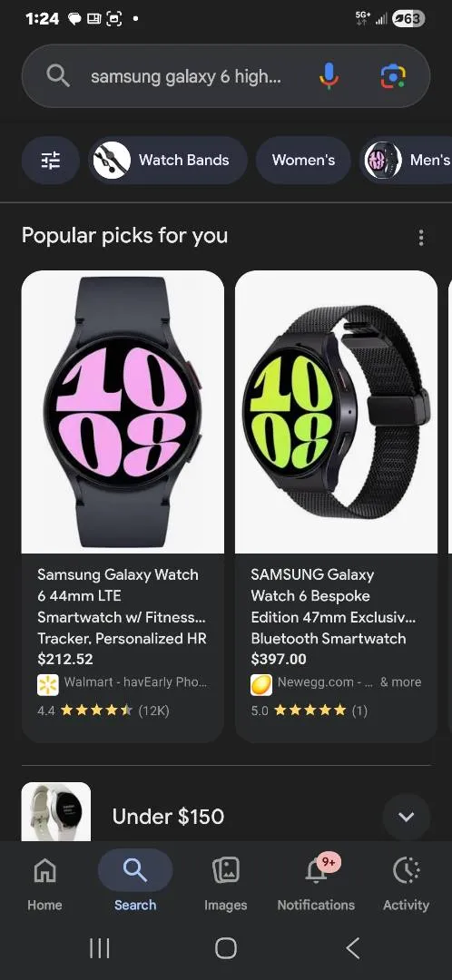This screenshot has width=452, height=980.
Task: Open the pink-faced Galaxy Watch 6 image
Action: click(123, 412)
